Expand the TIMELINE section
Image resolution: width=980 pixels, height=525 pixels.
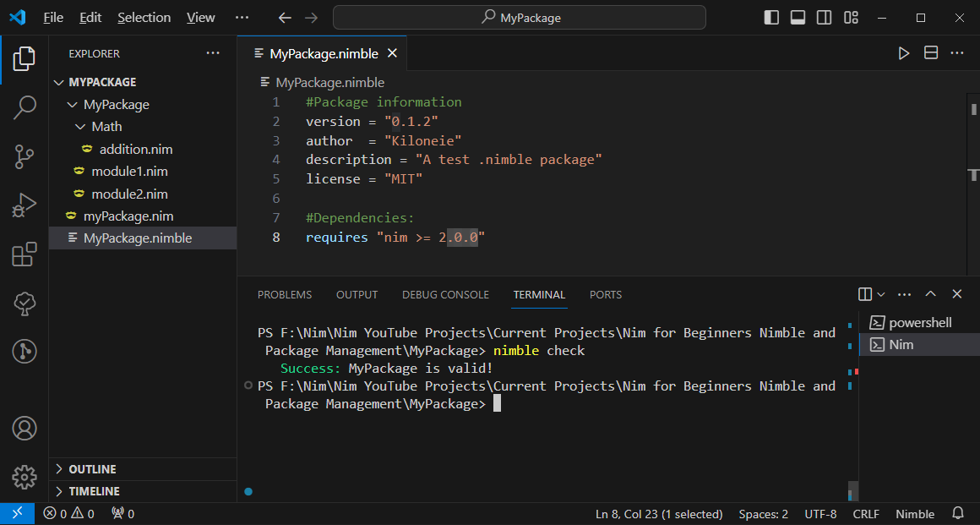point(143,491)
